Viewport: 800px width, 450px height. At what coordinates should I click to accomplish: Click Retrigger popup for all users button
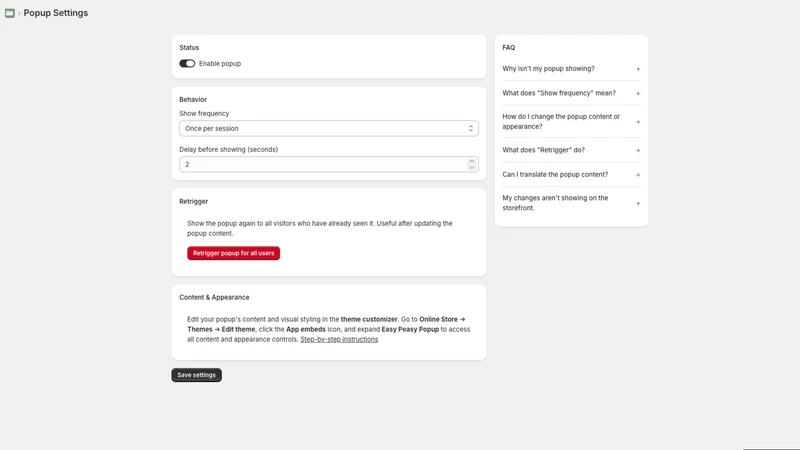tap(233, 253)
